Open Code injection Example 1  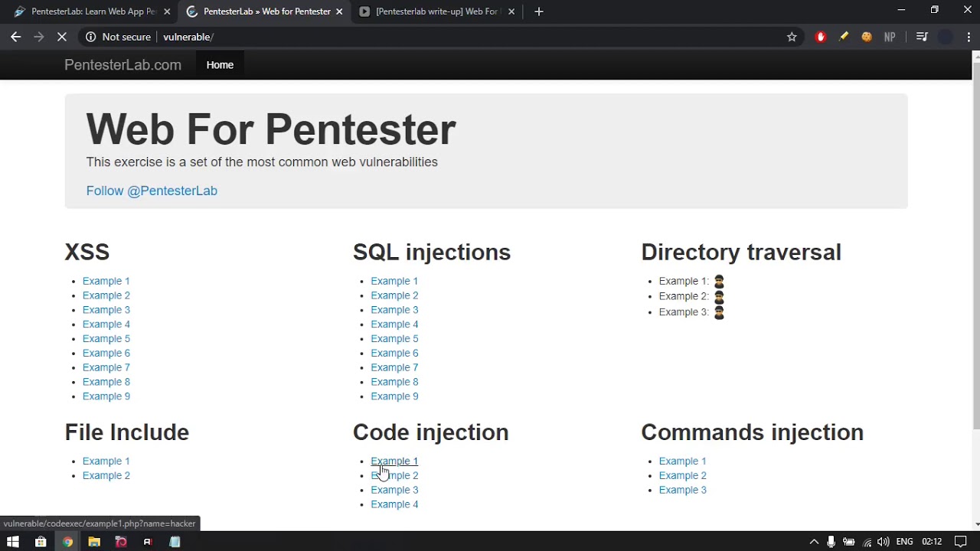pos(394,461)
